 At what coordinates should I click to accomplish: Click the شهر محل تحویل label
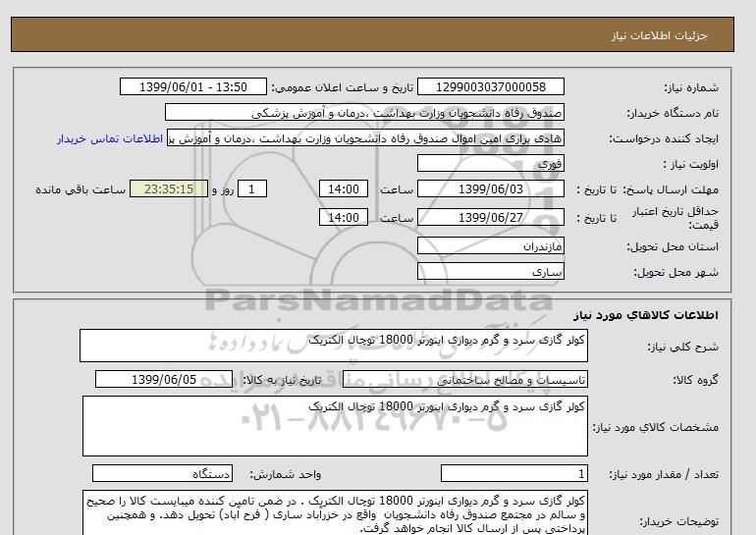675,272
